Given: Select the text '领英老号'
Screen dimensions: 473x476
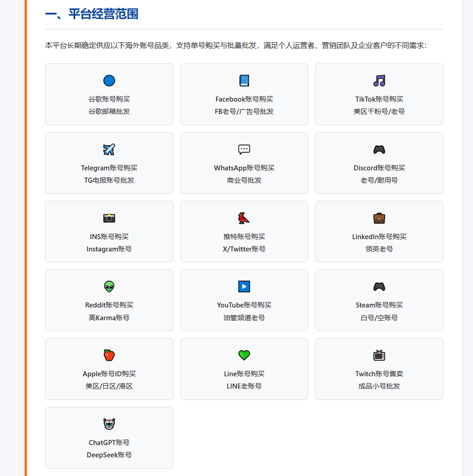Looking at the screenshot, I should pos(379,249).
